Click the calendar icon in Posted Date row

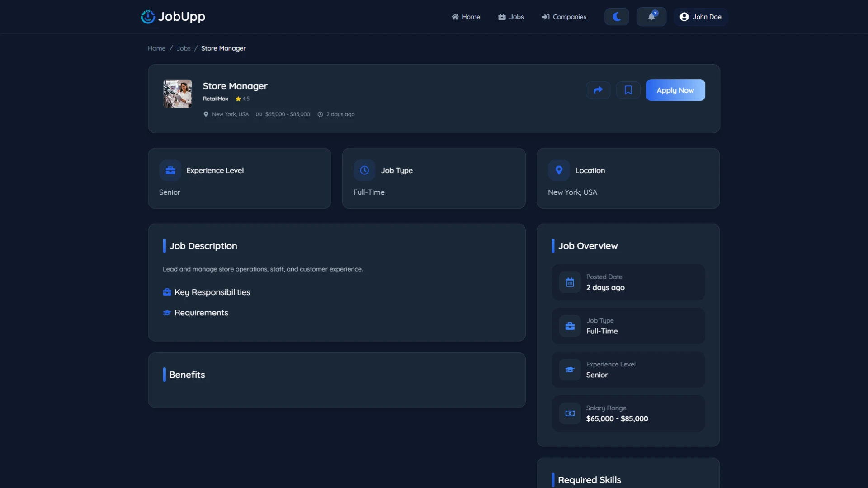pos(570,282)
